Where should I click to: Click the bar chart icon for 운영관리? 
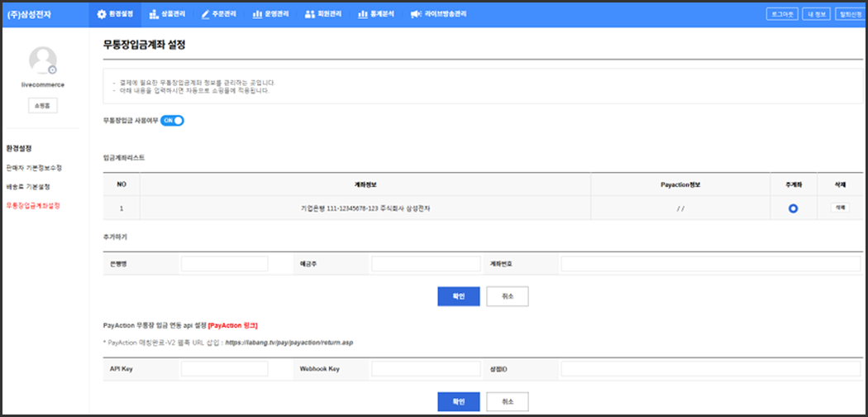[257, 14]
